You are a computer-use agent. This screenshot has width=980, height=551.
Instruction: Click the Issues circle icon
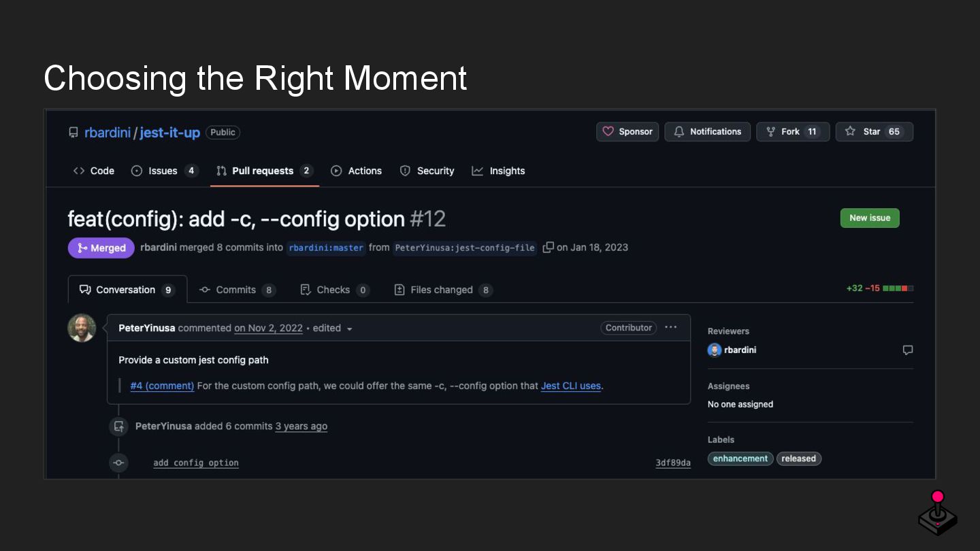pos(137,171)
